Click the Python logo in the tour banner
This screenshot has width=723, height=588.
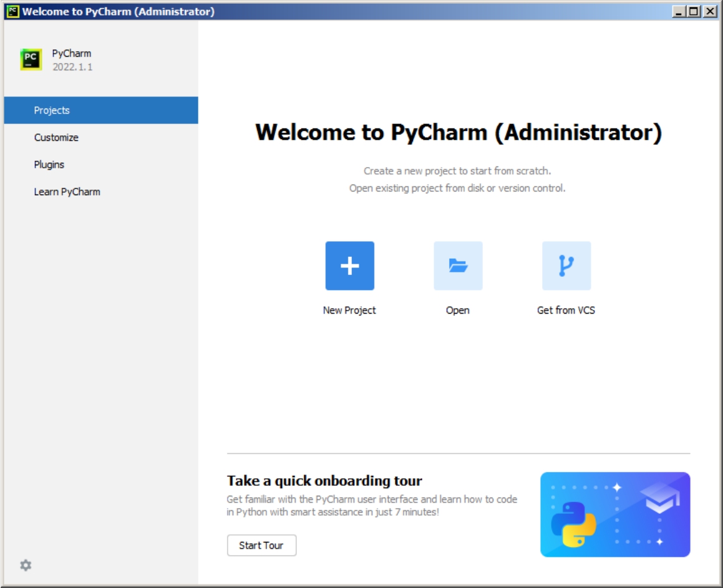(573, 524)
